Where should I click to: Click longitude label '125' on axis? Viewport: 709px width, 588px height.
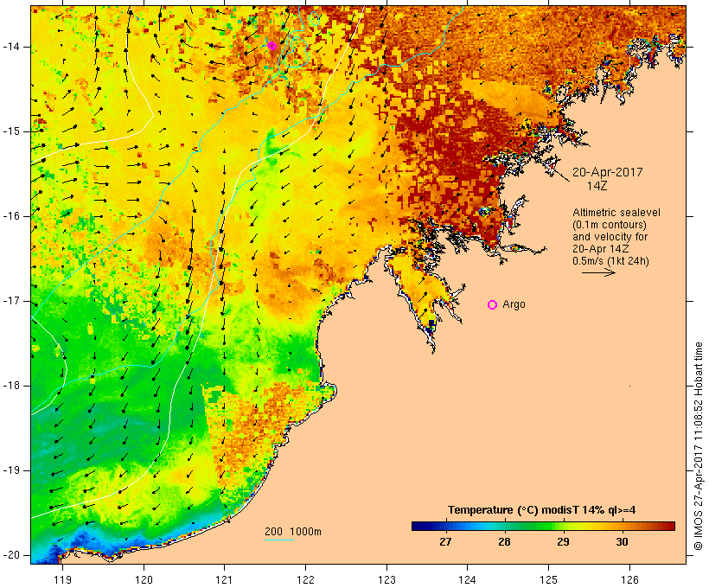549,579
